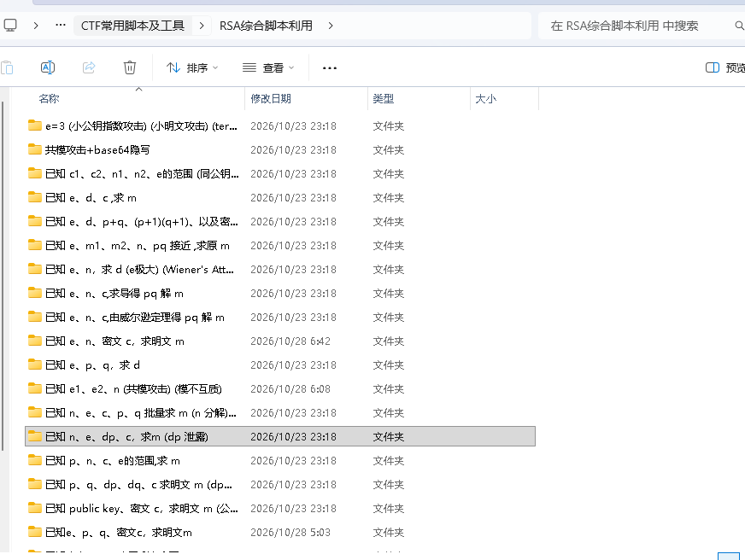Go to the CTF常用脚本及工具 breadcrumb
Screen dimensions: 745x560
[x=132, y=26]
